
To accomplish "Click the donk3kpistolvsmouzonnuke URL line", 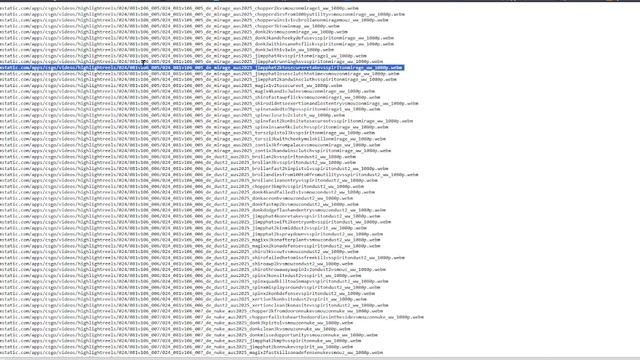I will click(176, 323).
